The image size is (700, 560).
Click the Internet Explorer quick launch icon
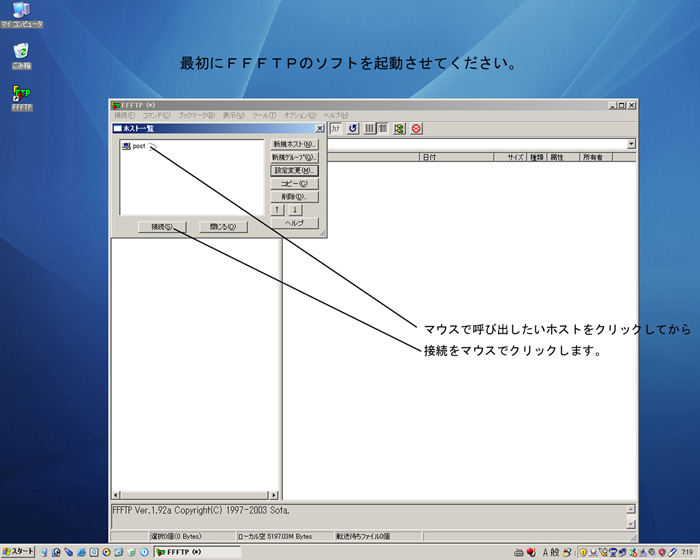(82, 552)
